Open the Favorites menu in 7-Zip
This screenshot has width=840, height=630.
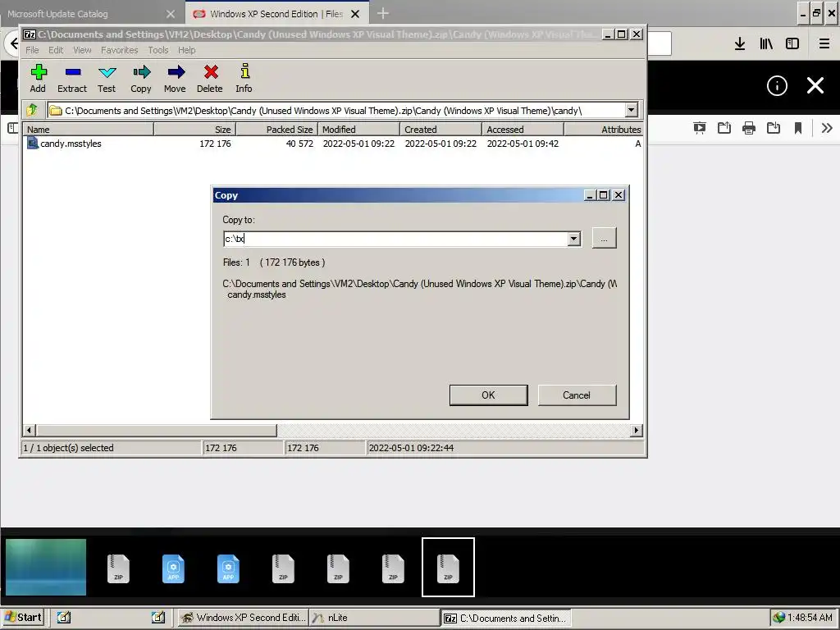click(x=120, y=50)
